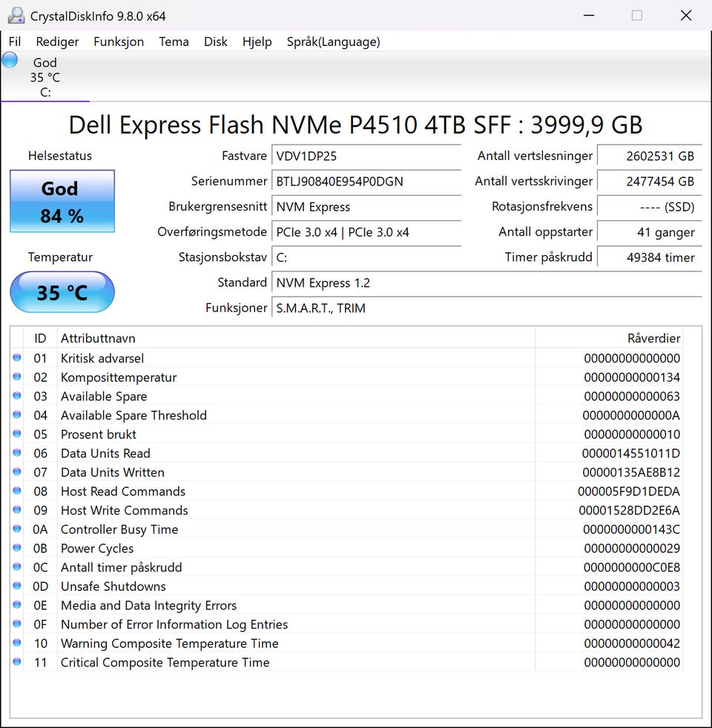Click raw value 000005F9D1DEDA

point(629,492)
